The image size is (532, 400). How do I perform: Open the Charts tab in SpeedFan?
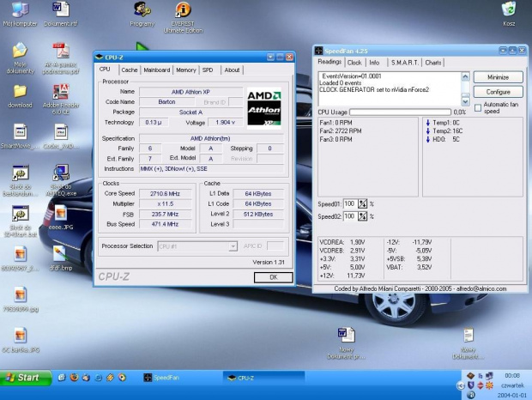[433, 63]
